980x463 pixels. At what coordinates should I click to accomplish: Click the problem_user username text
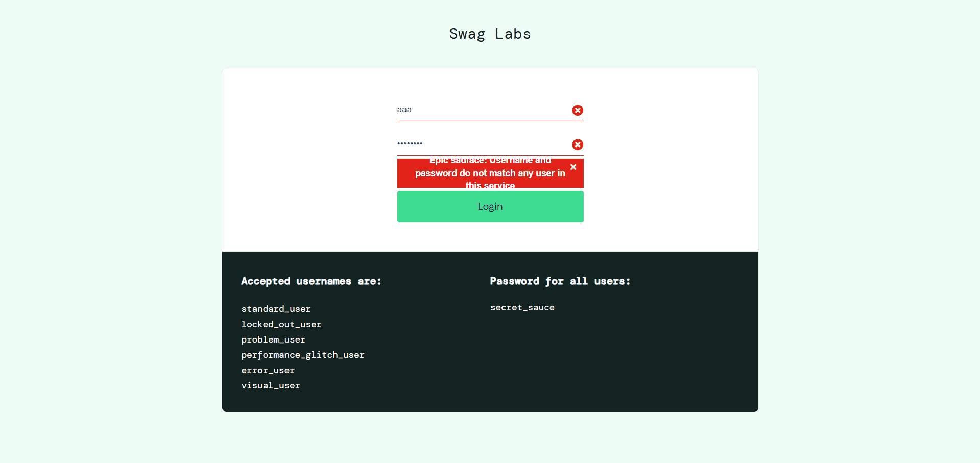click(273, 339)
